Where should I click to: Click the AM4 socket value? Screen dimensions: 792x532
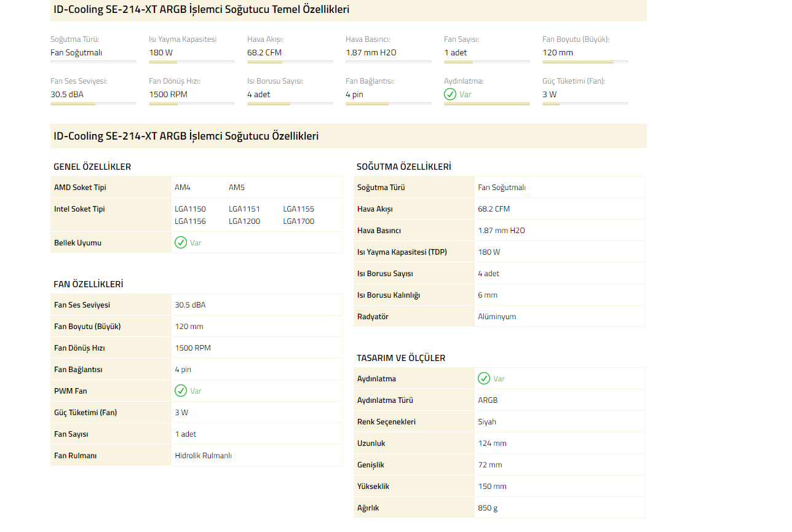click(183, 187)
